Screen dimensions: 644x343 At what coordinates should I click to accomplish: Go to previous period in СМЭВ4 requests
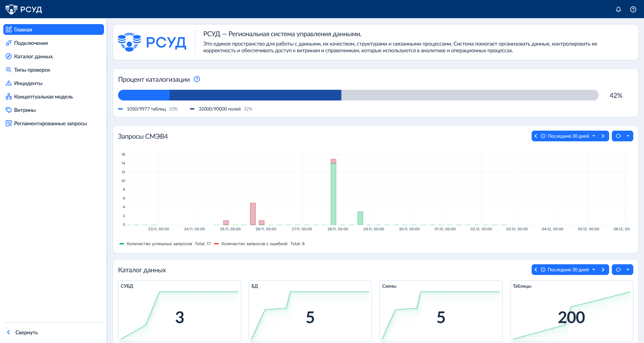point(536,136)
